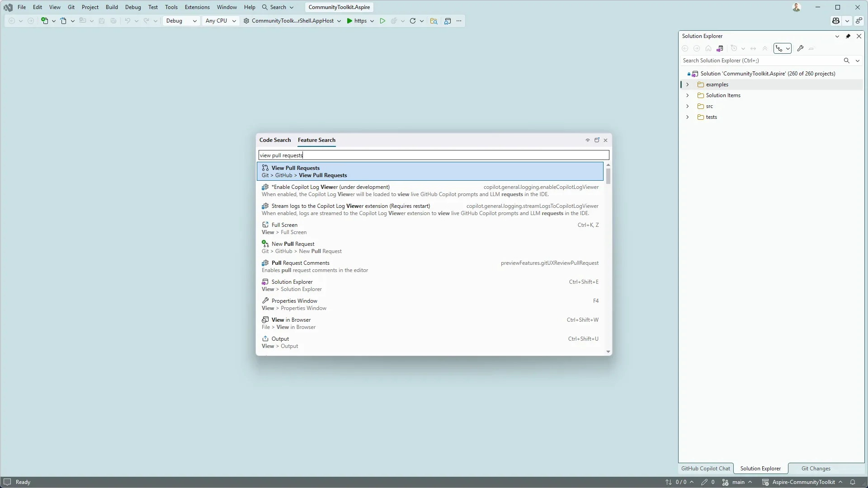
Task: Expand the tests folder
Action: pos(688,117)
